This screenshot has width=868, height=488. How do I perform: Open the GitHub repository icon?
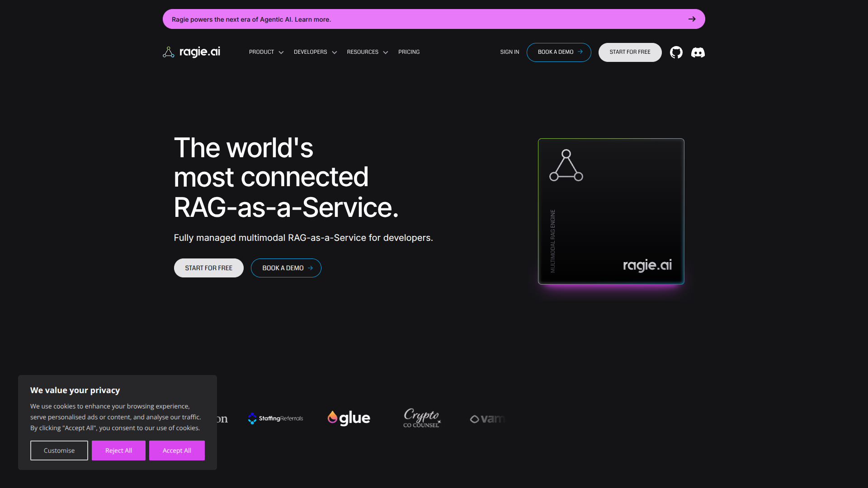676,52
